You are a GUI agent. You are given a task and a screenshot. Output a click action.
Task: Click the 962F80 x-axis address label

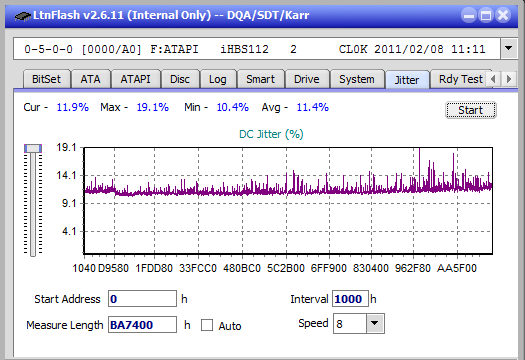click(x=412, y=268)
